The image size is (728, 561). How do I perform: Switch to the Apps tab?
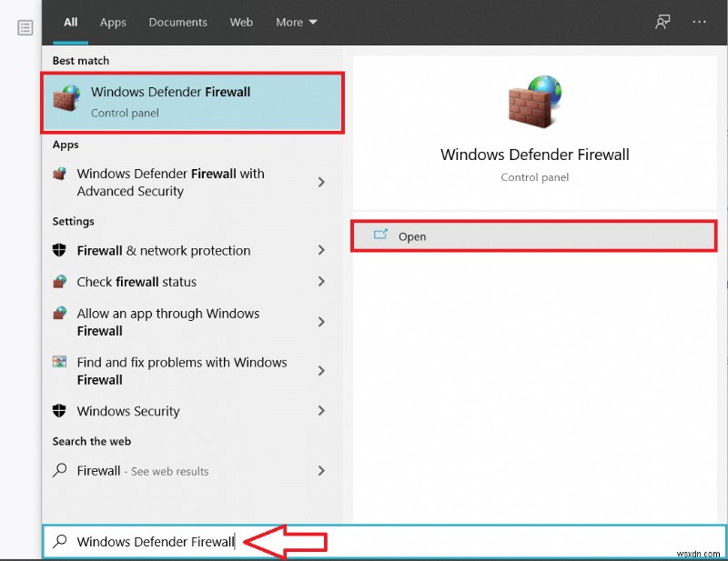pyautogui.click(x=113, y=22)
